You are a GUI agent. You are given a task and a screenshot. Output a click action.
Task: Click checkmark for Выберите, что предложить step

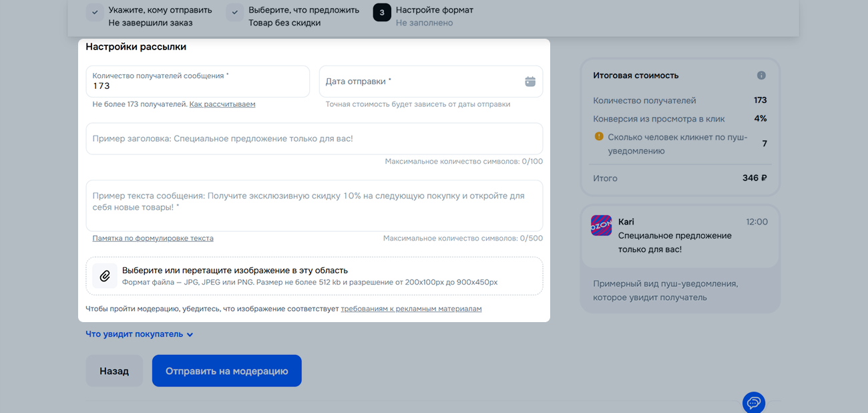[235, 13]
